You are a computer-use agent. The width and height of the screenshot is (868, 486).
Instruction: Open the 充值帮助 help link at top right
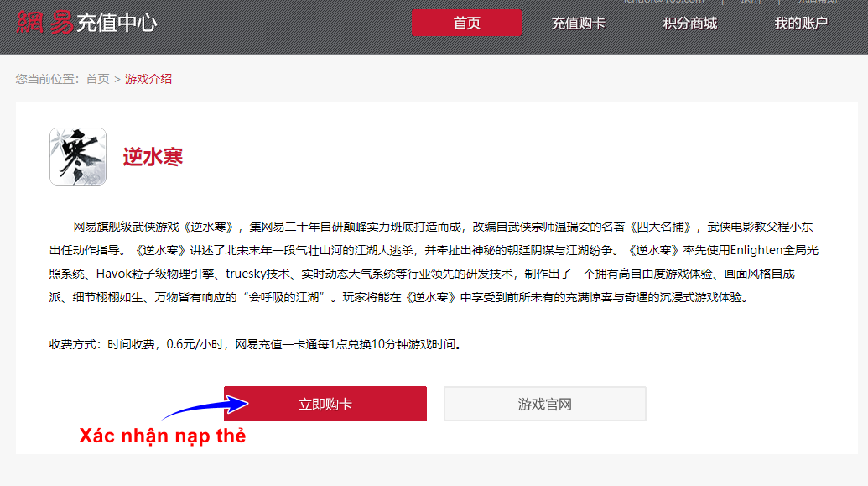pos(817,2)
